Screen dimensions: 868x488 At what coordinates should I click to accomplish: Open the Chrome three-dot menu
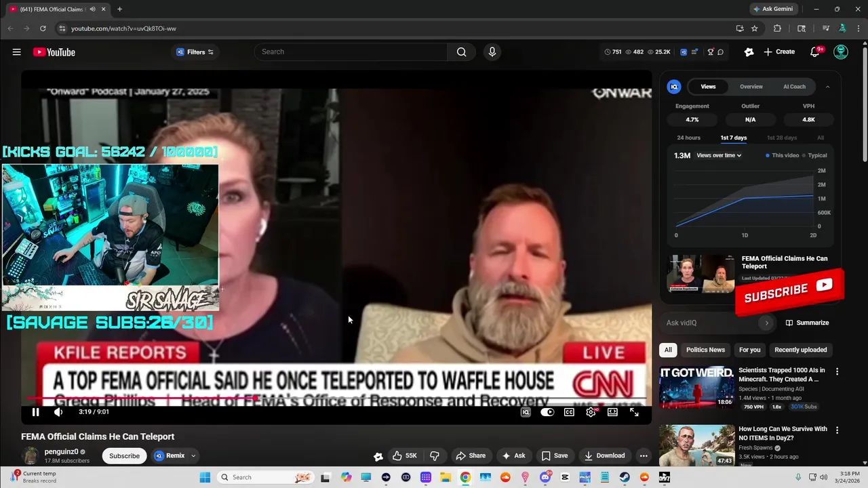[857, 28]
